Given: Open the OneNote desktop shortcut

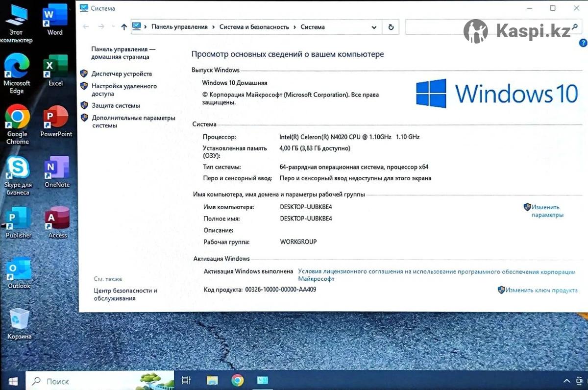Looking at the screenshot, I should pos(57,172).
